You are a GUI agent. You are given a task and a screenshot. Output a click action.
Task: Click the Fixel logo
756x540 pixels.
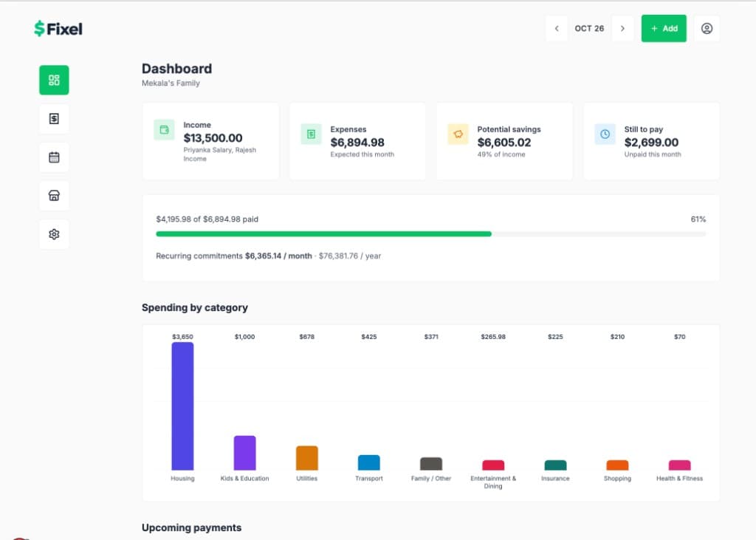(58, 29)
